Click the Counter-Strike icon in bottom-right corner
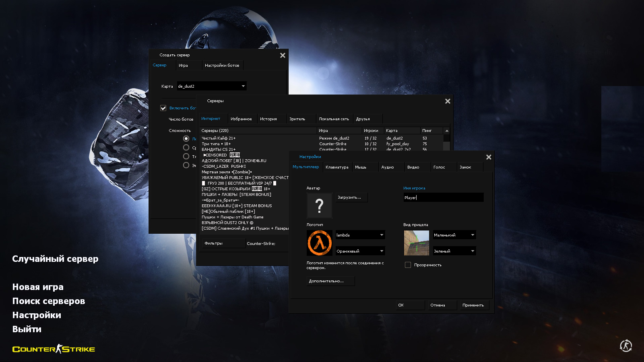 626,346
